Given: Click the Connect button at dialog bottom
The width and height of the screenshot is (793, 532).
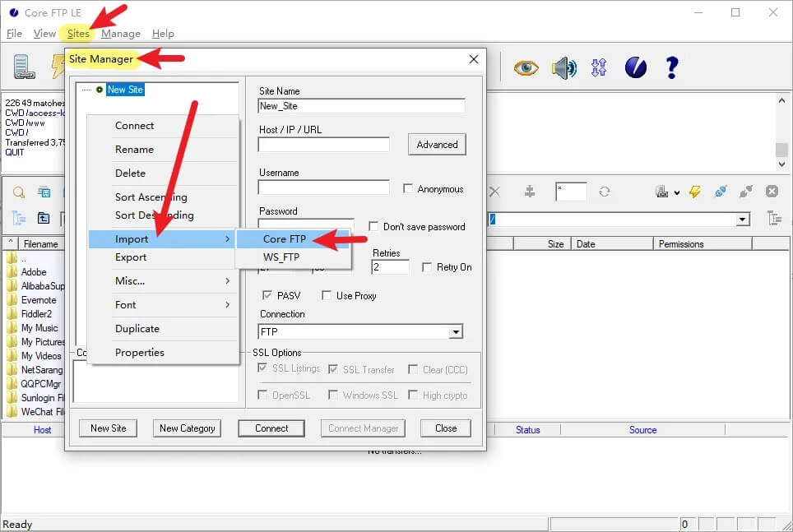Looking at the screenshot, I should point(271,428).
